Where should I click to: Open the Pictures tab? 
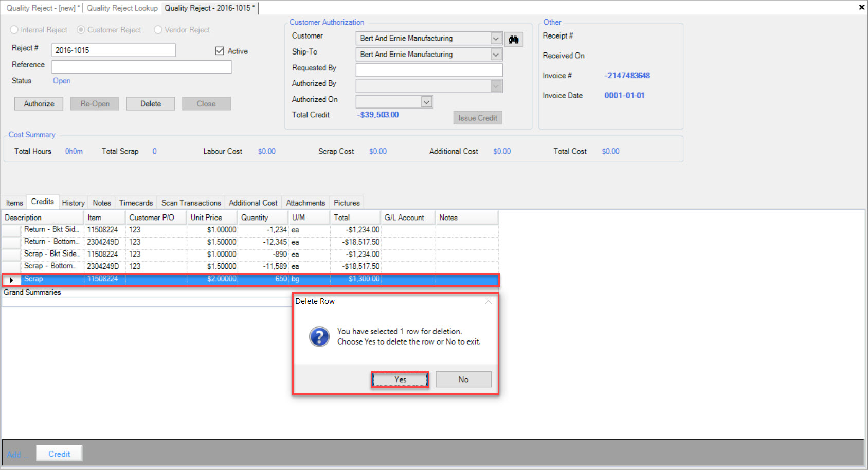click(347, 203)
